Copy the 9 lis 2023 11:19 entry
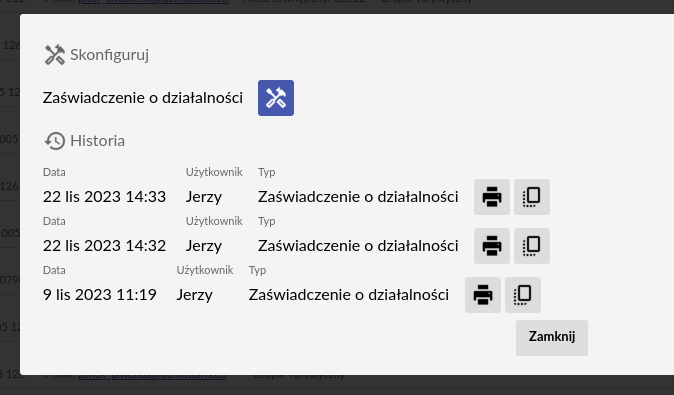This screenshot has width=674, height=395. pyautogui.click(x=523, y=295)
